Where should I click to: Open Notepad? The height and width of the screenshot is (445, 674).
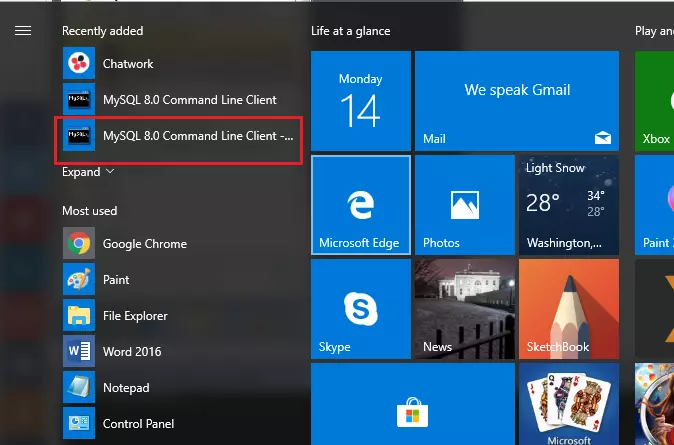point(178,388)
